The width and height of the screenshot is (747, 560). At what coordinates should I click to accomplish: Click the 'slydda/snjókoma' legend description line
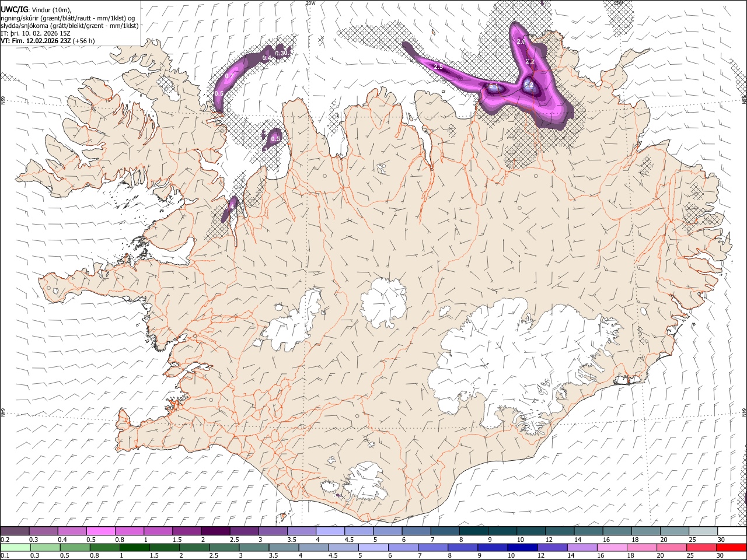(69, 26)
